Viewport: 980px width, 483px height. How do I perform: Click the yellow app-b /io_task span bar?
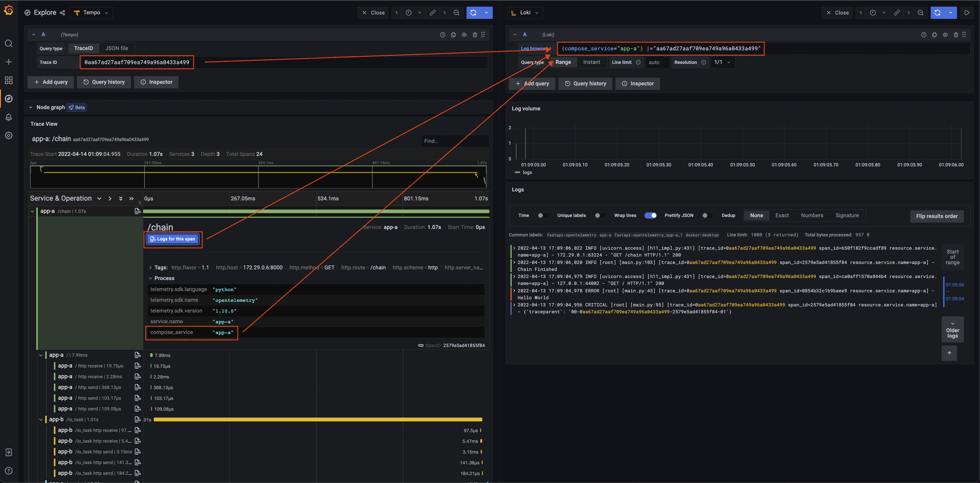coord(318,419)
